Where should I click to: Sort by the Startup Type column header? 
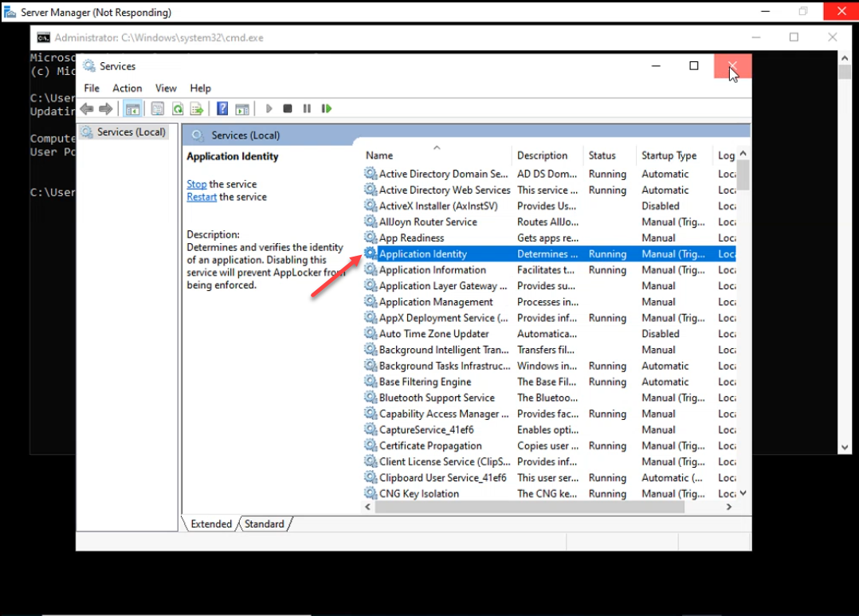674,155
